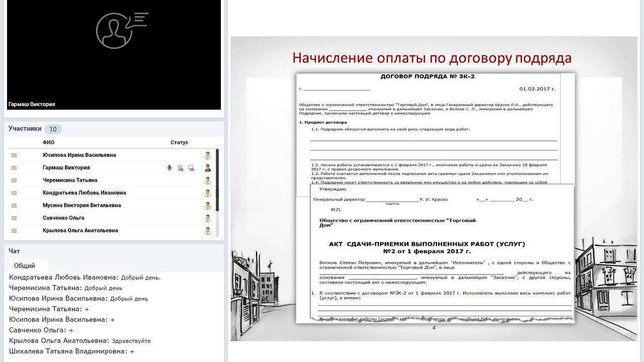Image resolution: width=644 pixels, height=362 pixels.
Task: Click the user avatar icon for Кондратьева Любовь Ивановна
Action: 208,193
